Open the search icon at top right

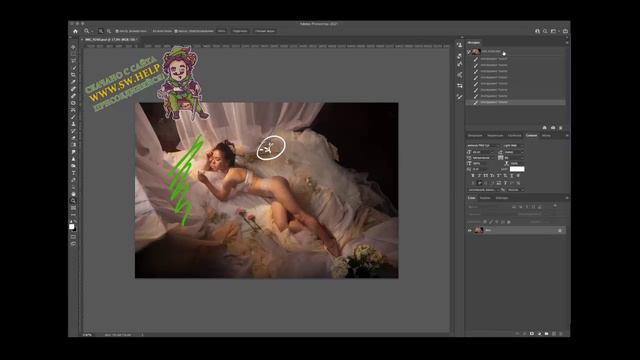point(545,31)
